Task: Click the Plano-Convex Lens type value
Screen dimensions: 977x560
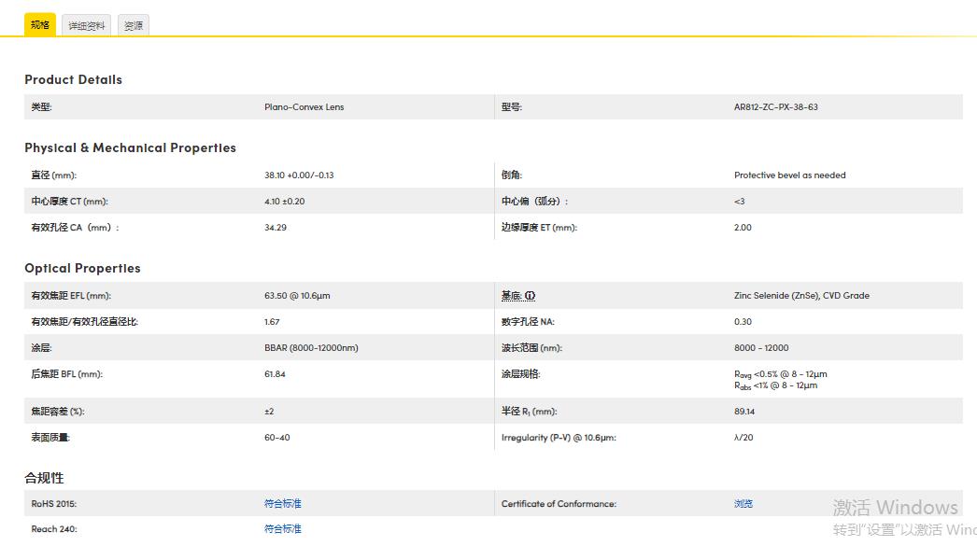Action: coord(304,107)
